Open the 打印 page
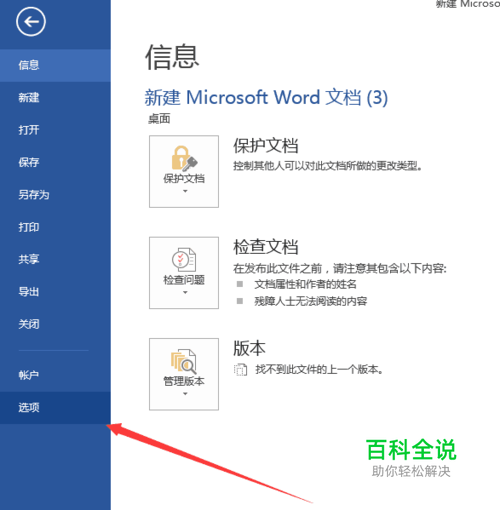500x510 pixels. [55, 227]
